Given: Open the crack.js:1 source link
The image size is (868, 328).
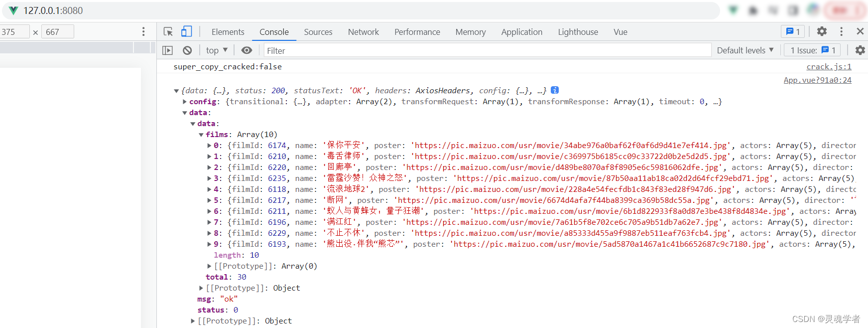Looking at the screenshot, I should (x=829, y=67).
